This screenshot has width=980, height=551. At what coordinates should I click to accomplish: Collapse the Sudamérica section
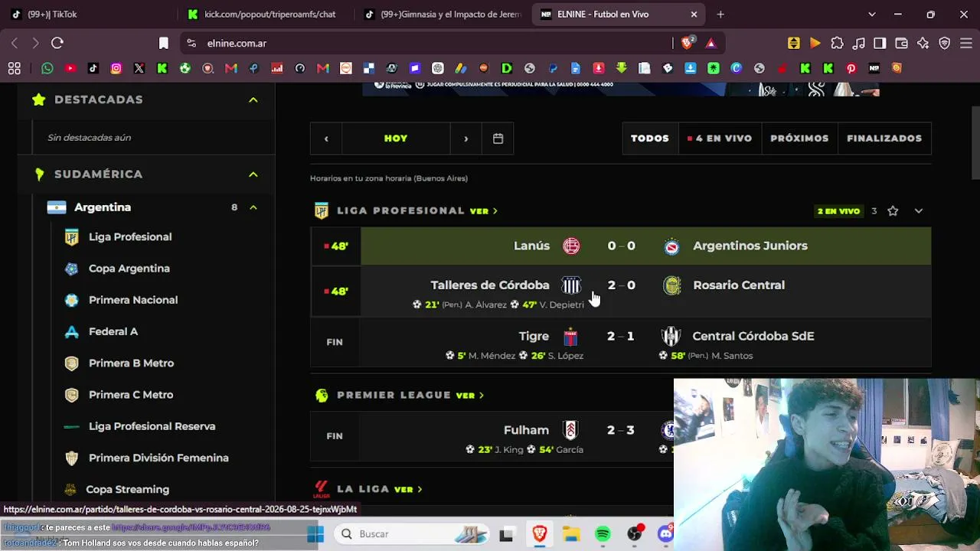click(x=253, y=174)
